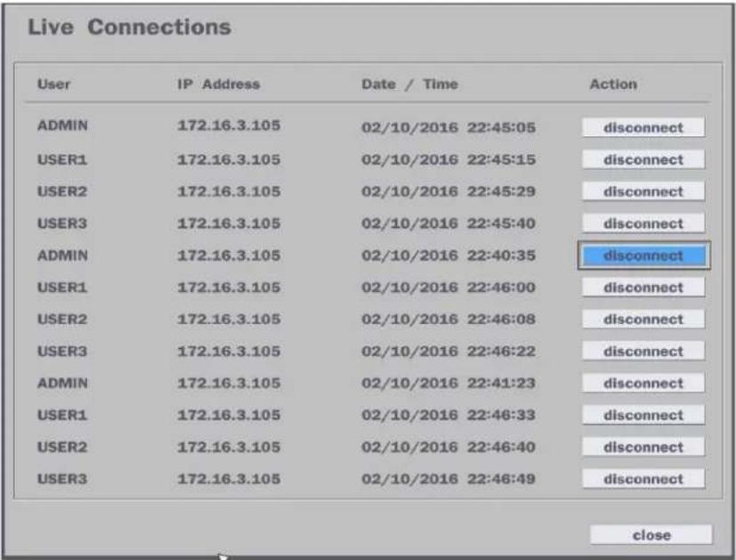The image size is (736, 560).
Task: Disconnect USER2 session from 22:46:40
Action: 643,446
